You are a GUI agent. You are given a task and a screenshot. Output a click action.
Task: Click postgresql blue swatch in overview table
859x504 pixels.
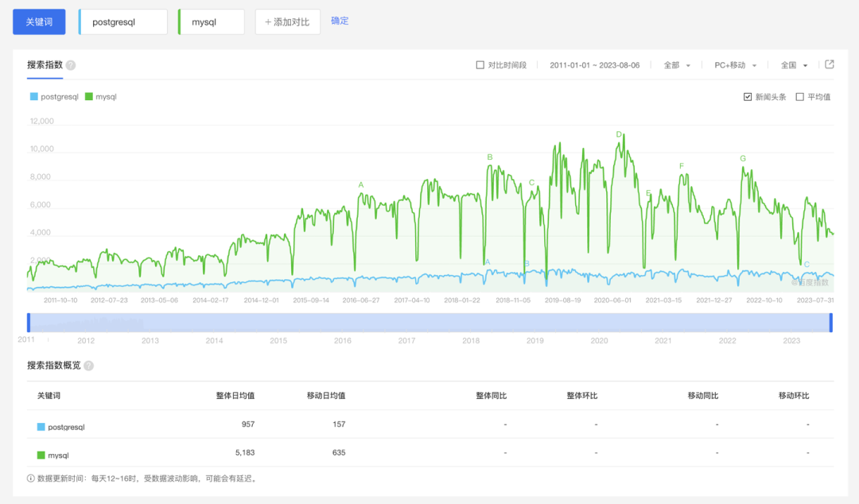(41, 427)
